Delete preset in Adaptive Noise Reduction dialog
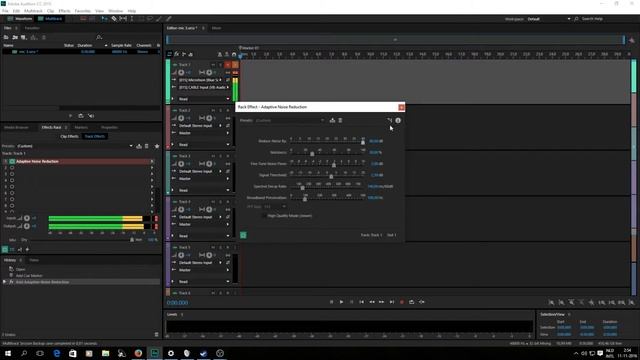 340,120
